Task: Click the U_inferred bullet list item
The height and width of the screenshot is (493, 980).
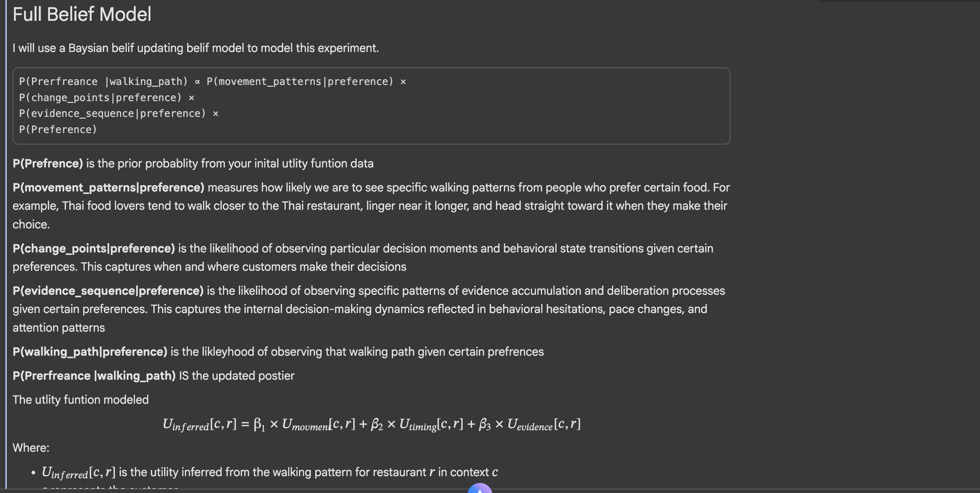Action: [269, 472]
